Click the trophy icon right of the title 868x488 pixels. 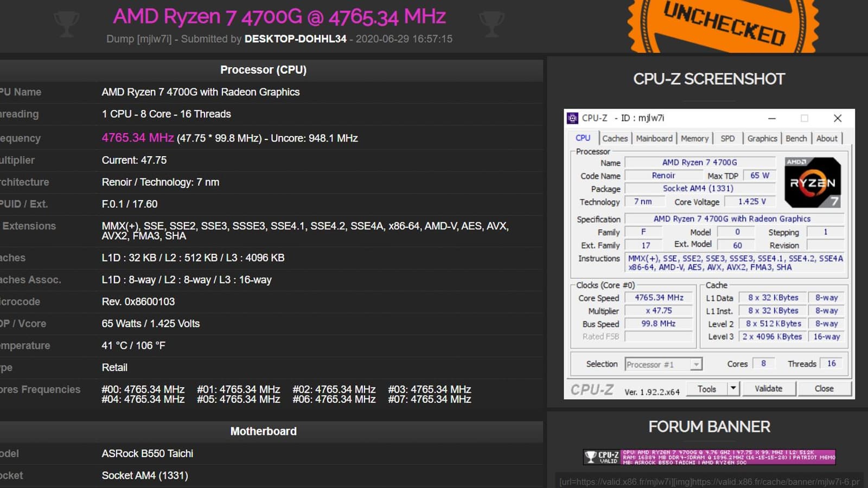tap(492, 24)
